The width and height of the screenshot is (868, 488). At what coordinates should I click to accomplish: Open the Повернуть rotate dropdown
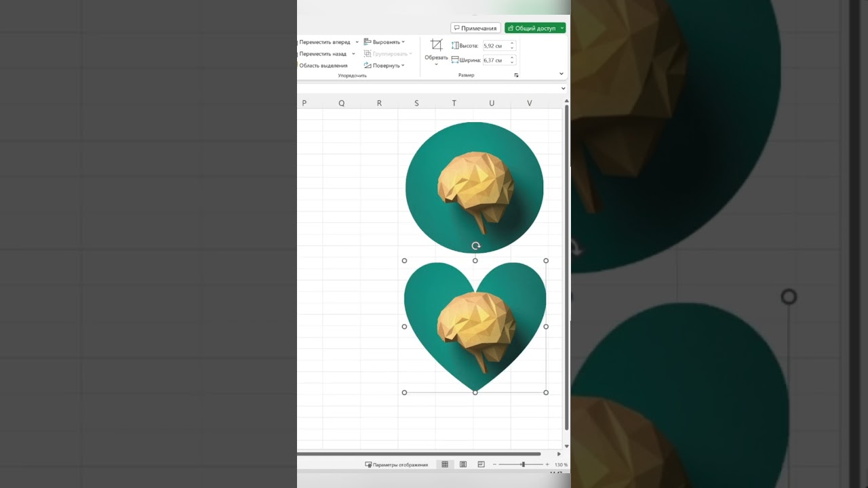[x=384, y=66]
